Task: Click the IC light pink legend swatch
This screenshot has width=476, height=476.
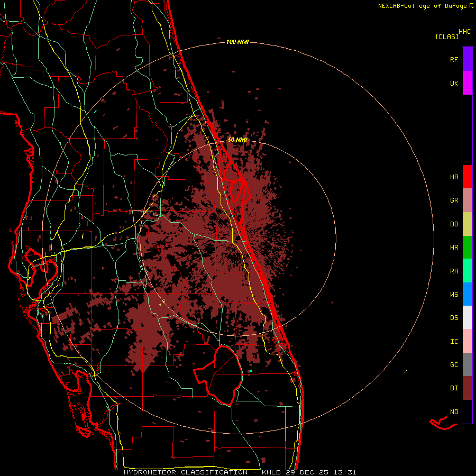Action: [467, 341]
